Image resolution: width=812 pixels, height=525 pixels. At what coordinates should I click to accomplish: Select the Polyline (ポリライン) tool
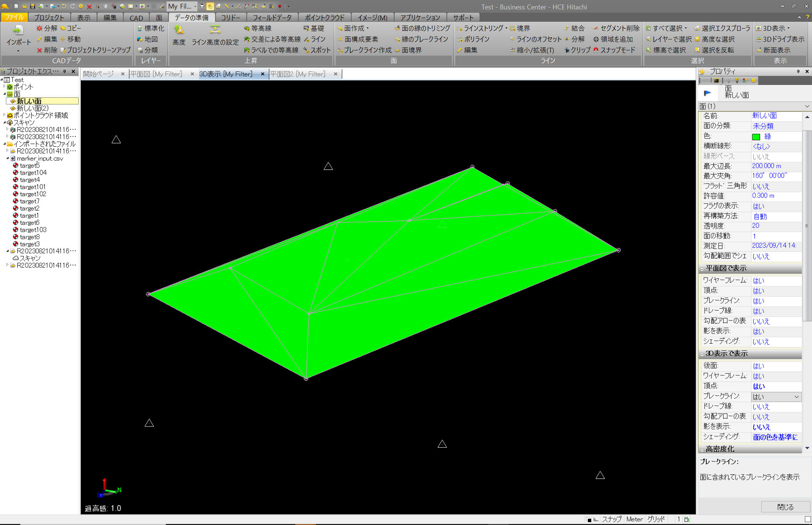click(473, 39)
